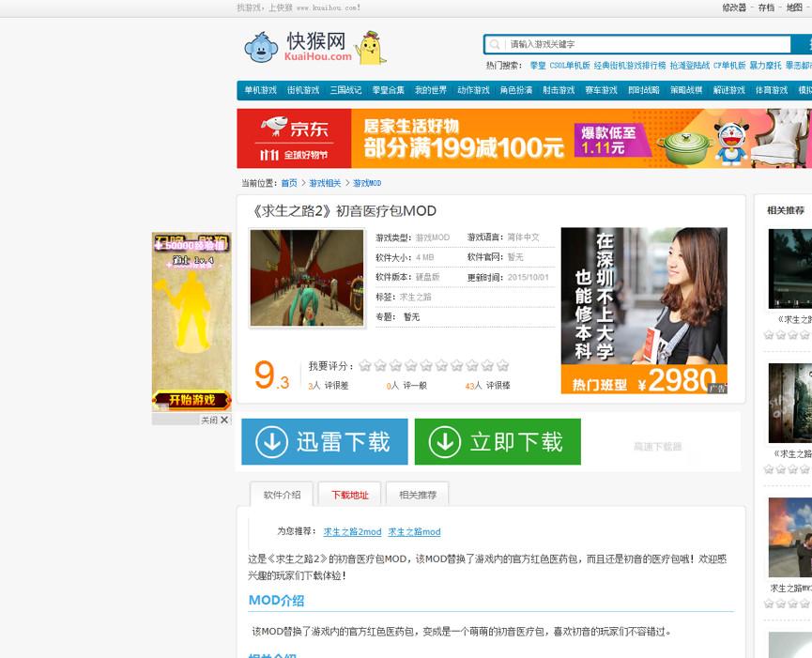This screenshot has width=812, height=658.
Task: Open the 单机游戏 nav item
Action: pos(260,90)
